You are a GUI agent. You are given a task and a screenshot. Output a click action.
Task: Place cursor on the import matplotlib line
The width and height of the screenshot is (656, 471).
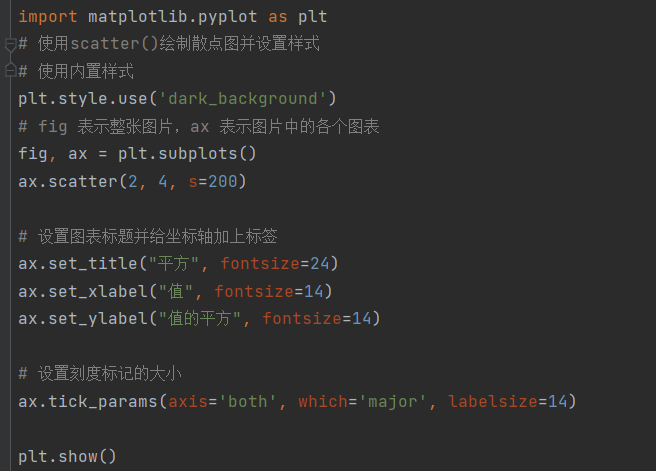(x=172, y=17)
